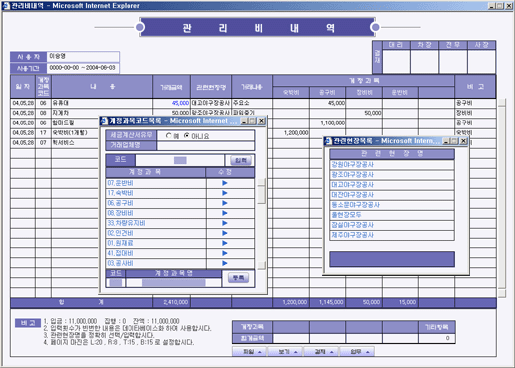Click the 등록 register button

click(x=238, y=278)
